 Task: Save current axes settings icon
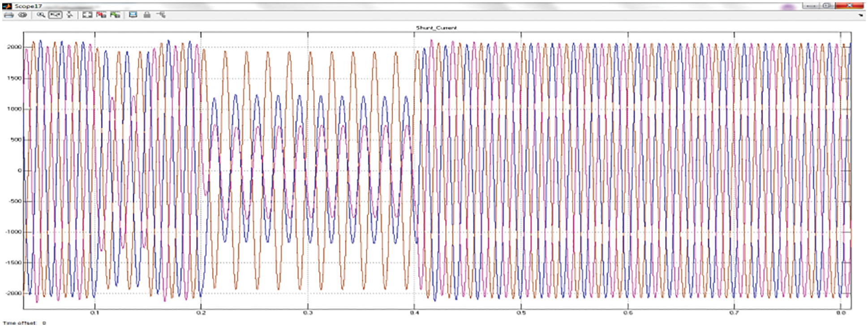pos(101,15)
